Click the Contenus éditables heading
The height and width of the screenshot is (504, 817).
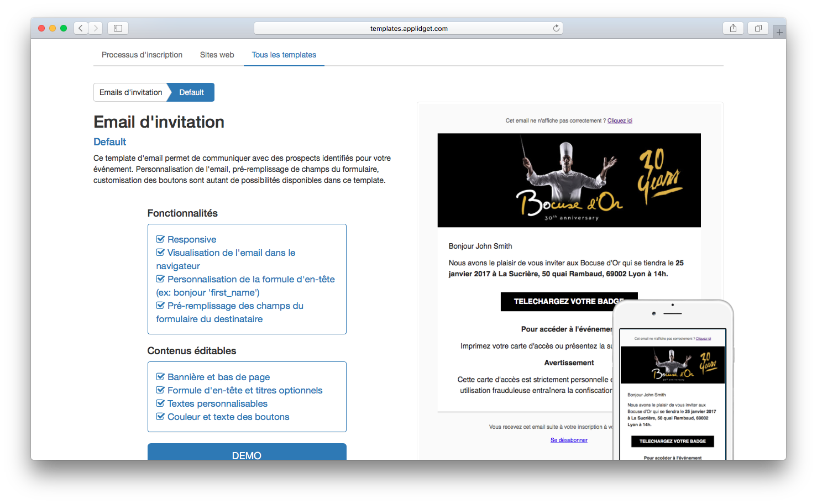(192, 351)
